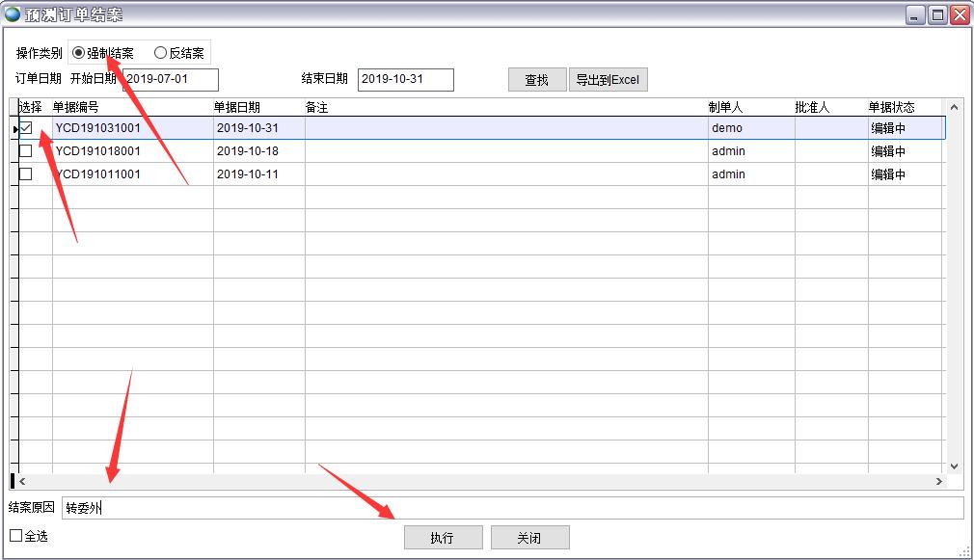974x560 pixels.
Task: Click the vertical scrollbar down arrow
Action: 955,466
